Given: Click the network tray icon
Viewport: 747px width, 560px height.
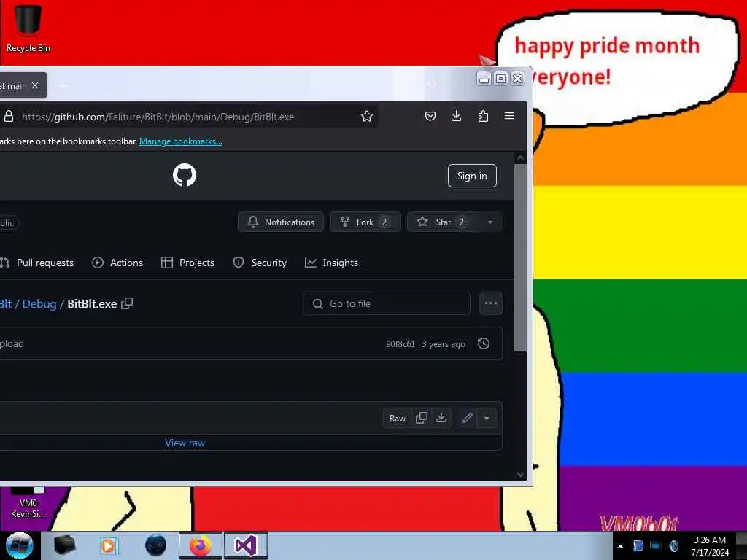Looking at the screenshot, I should coord(656,546).
